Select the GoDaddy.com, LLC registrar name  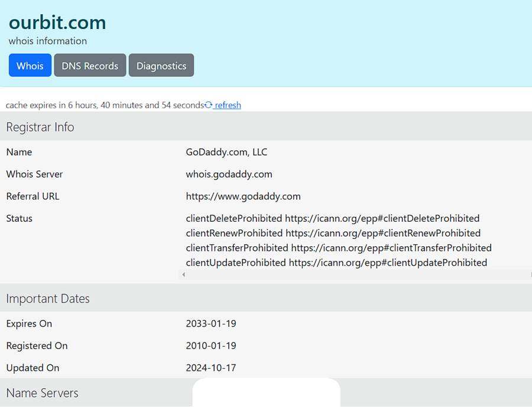[226, 152]
